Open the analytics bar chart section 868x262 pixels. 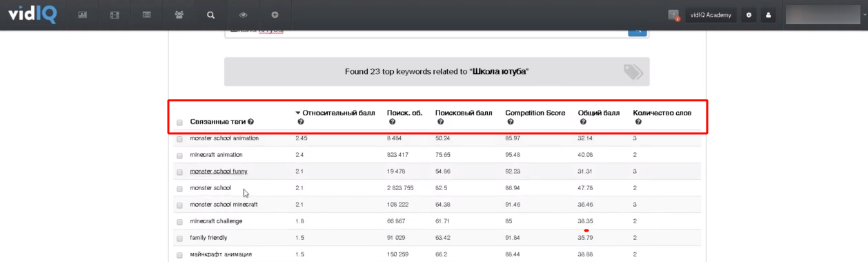(x=82, y=15)
